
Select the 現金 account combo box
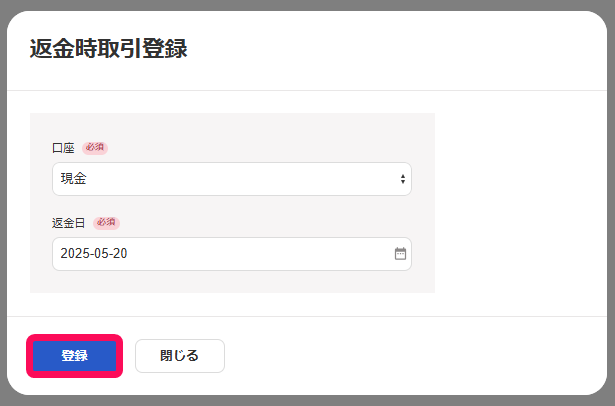(x=232, y=179)
